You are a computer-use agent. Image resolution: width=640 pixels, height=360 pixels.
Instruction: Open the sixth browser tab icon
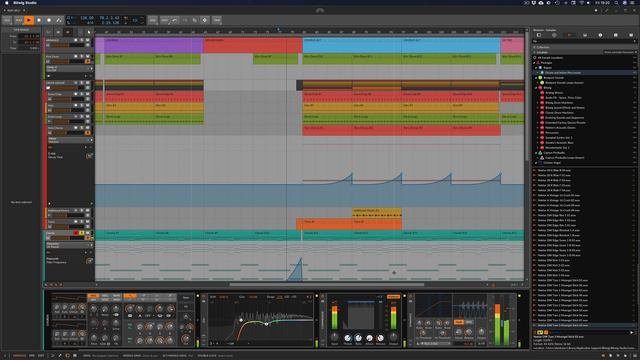coord(616,36)
